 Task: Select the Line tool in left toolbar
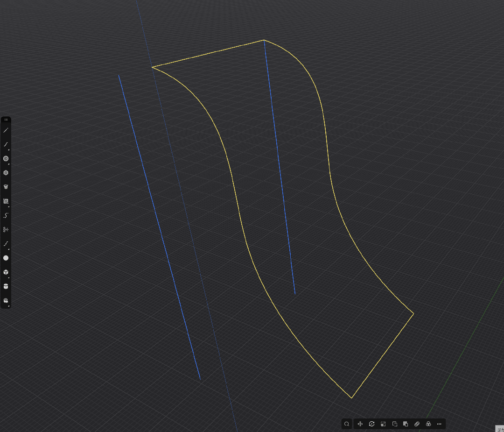pyautogui.click(x=6, y=130)
